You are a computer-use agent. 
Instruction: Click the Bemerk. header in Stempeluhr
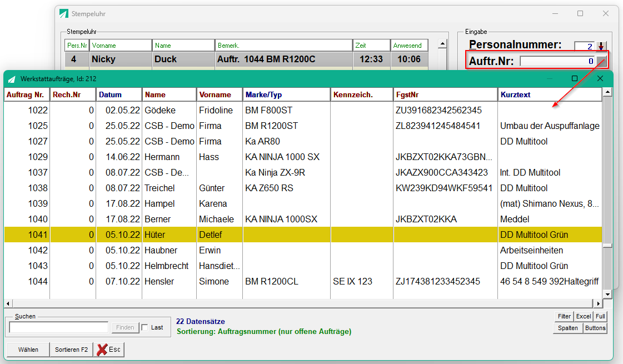click(283, 46)
